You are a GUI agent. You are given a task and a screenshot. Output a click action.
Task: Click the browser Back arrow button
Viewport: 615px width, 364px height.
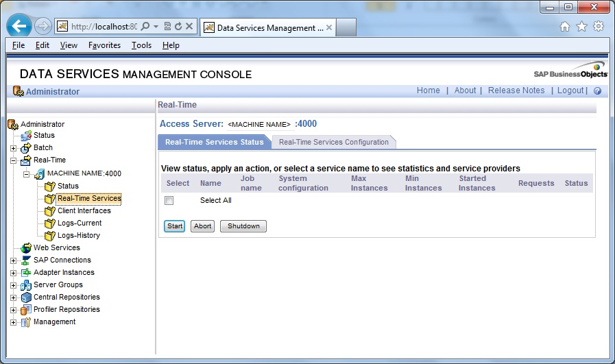pos(19,26)
